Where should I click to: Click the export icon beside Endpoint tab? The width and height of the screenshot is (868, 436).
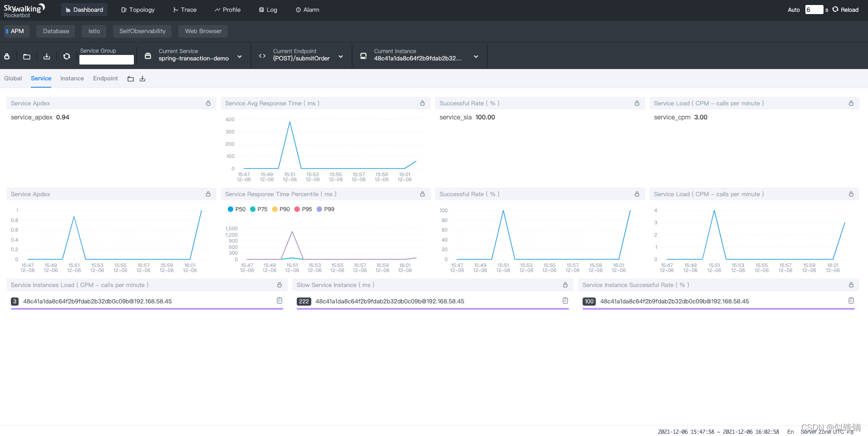coord(142,79)
